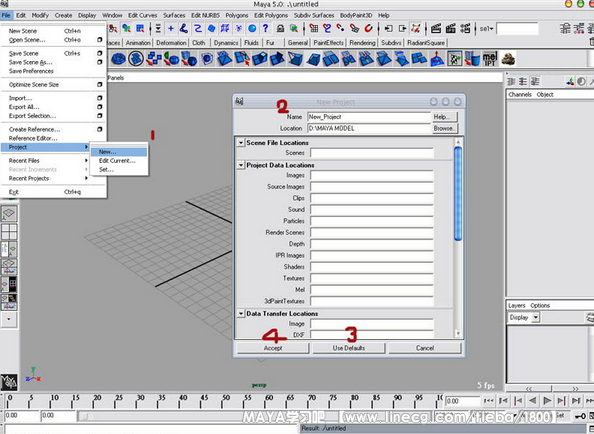Click the blue plus snap icon
594x434 pixels.
pos(171,28)
